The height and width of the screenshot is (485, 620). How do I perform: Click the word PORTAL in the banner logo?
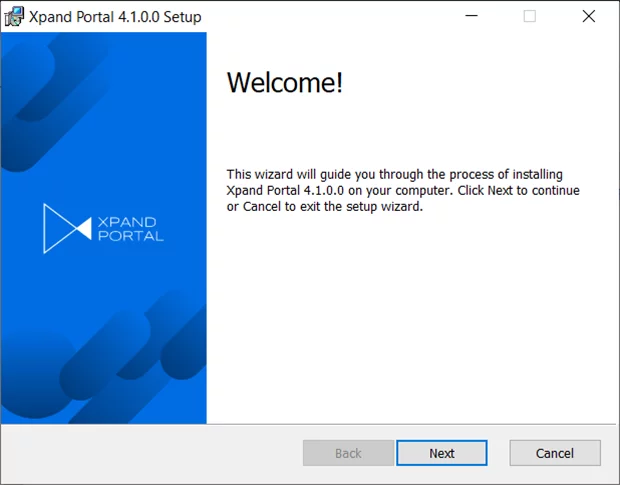[x=133, y=236]
